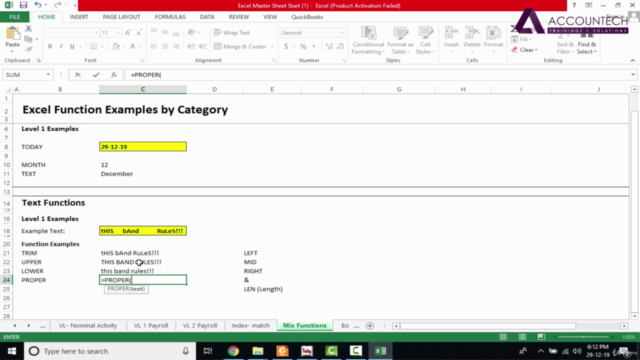
Task: Open Insert Function with the fx icon
Action: (114, 75)
